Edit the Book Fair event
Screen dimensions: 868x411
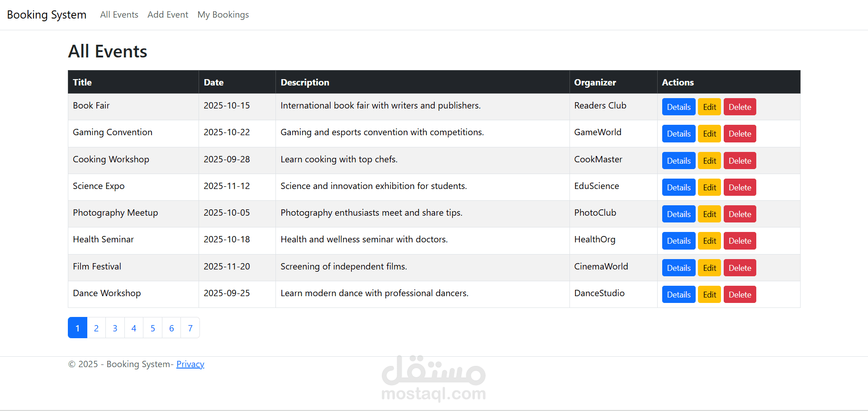coord(709,107)
